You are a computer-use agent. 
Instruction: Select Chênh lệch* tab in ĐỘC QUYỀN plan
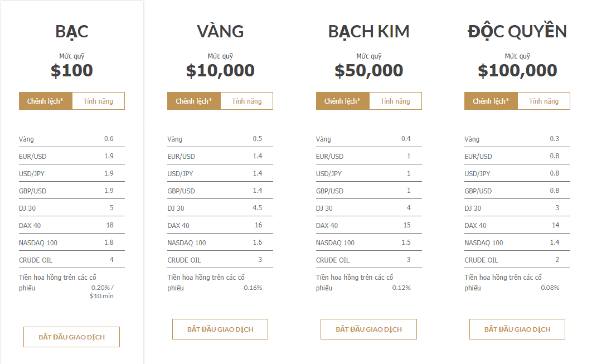(491, 101)
